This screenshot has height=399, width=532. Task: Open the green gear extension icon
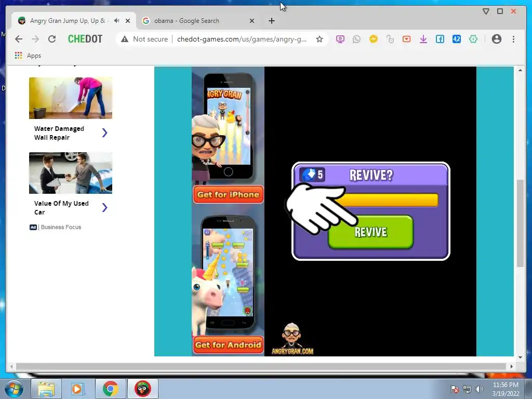click(x=473, y=39)
